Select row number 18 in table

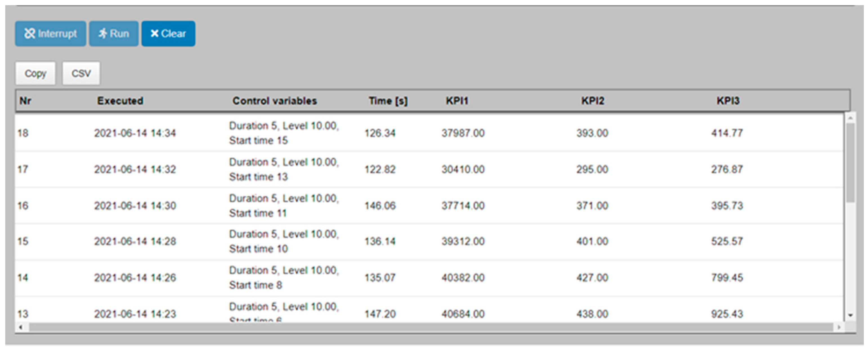[x=23, y=133]
